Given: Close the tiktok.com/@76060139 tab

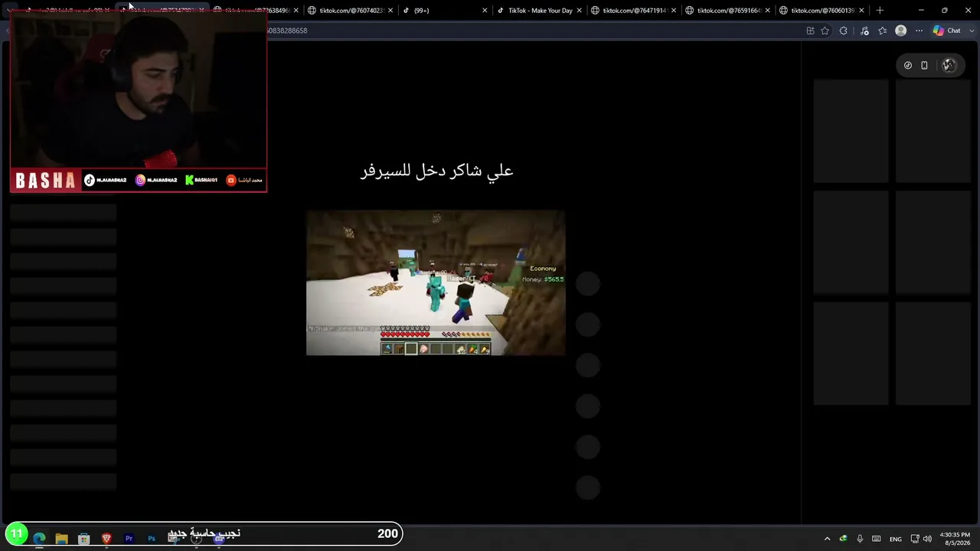Looking at the screenshot, I should click(x=862, y=11).
